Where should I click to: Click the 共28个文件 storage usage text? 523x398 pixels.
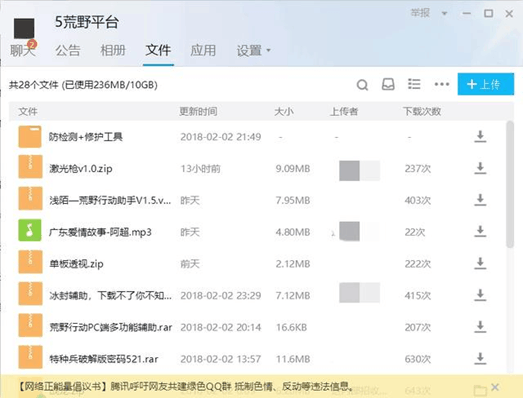83,85
